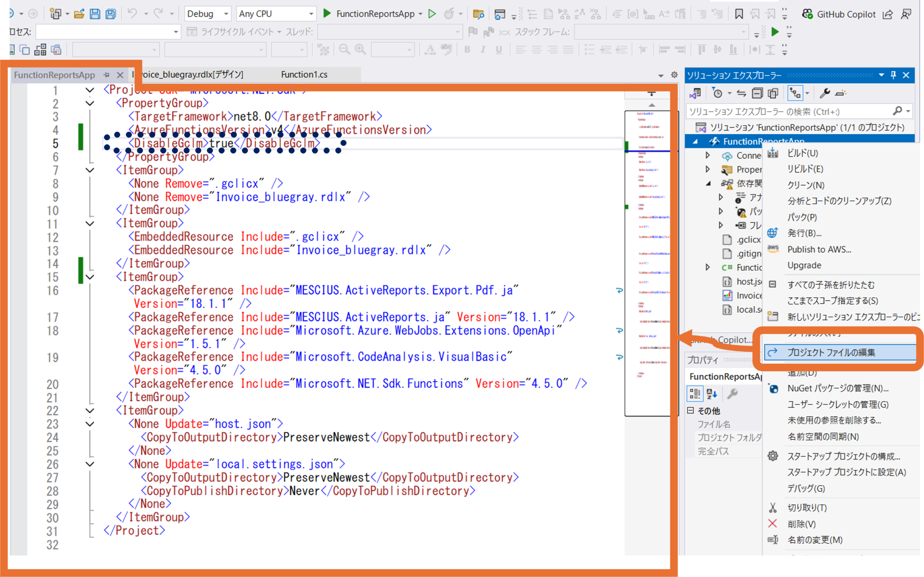The width and height of the screenshot is (924, 577).
Task: Click the Italic formatting I icon
Action: click(x=483, y=49)
